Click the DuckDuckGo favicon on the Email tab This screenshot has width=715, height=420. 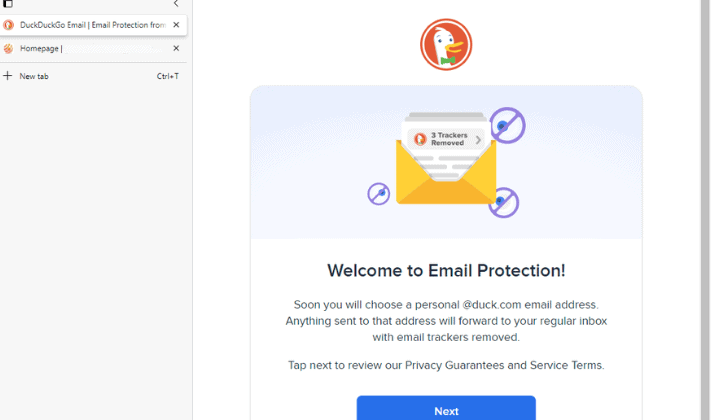(x=9, y=25)
